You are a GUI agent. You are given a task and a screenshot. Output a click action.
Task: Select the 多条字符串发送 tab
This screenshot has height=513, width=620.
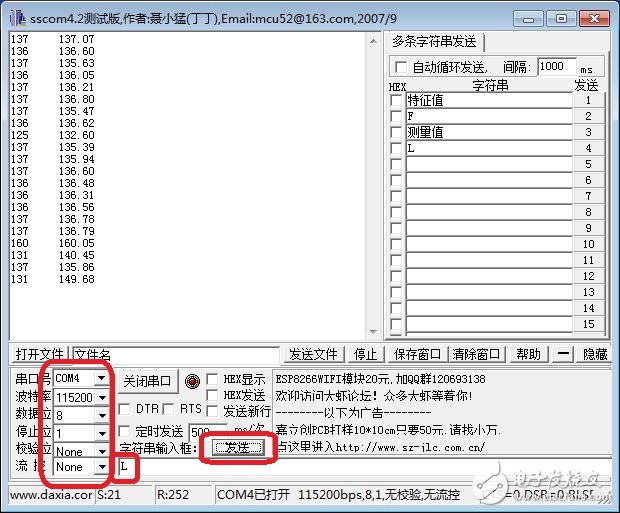(434, 42)
